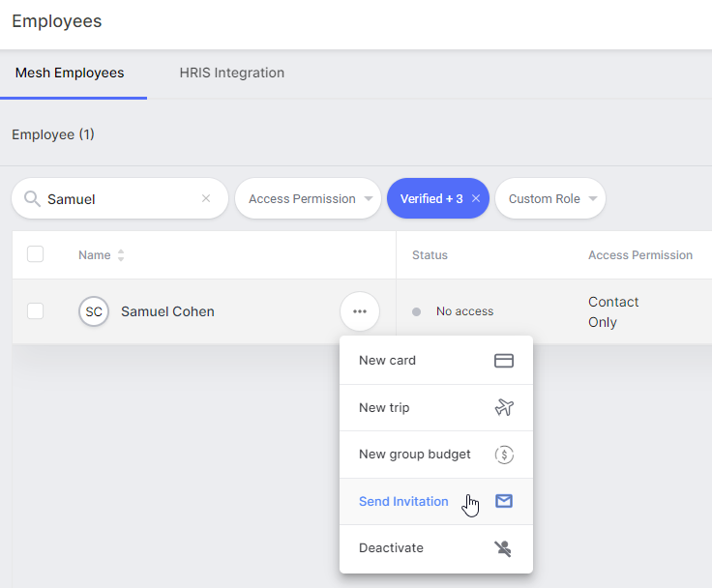Select the Mesh Employees tab
Screen dimensions: 712x588
click(70, 73)
